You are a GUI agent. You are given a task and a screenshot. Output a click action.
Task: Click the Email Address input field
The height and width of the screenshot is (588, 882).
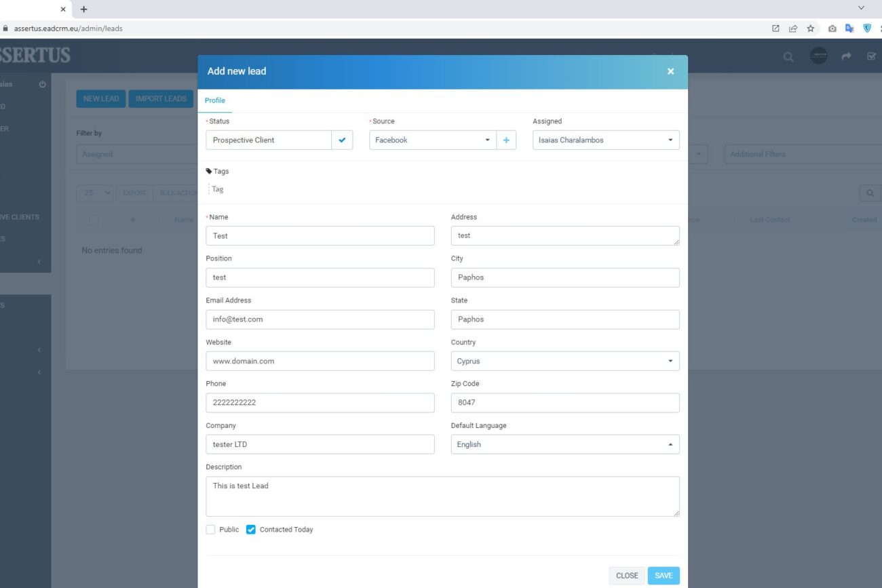click(x=320, y=319)
